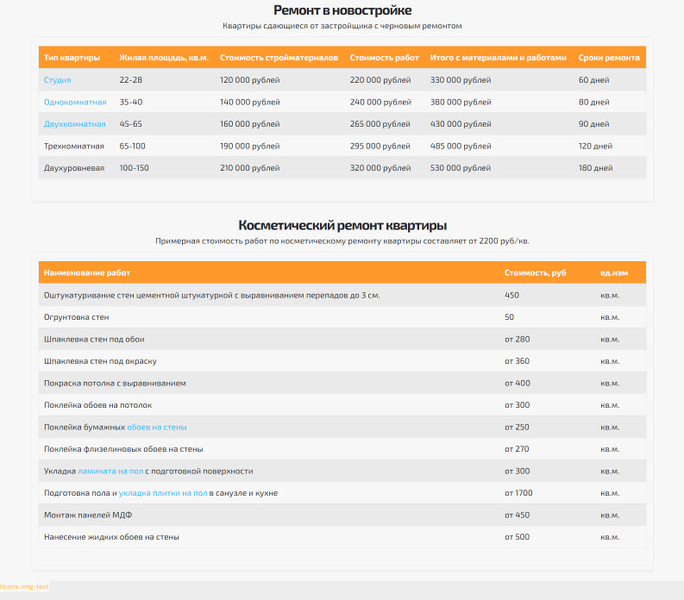Click the Стоимость работ column header
The width and height of the screenshot is (684, 600).
click(384, 58)
